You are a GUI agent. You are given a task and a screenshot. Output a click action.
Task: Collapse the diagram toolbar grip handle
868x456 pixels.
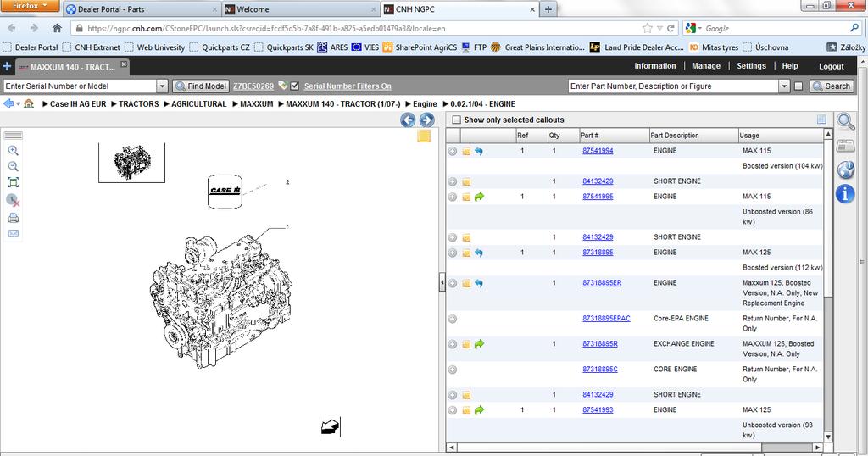pyautogui.click(x=14, y=135)
